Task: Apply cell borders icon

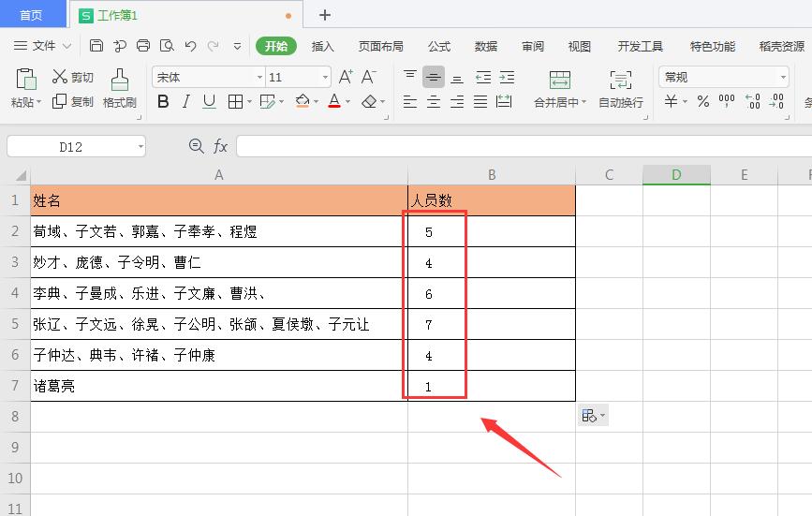Action: tap(235, 101)
